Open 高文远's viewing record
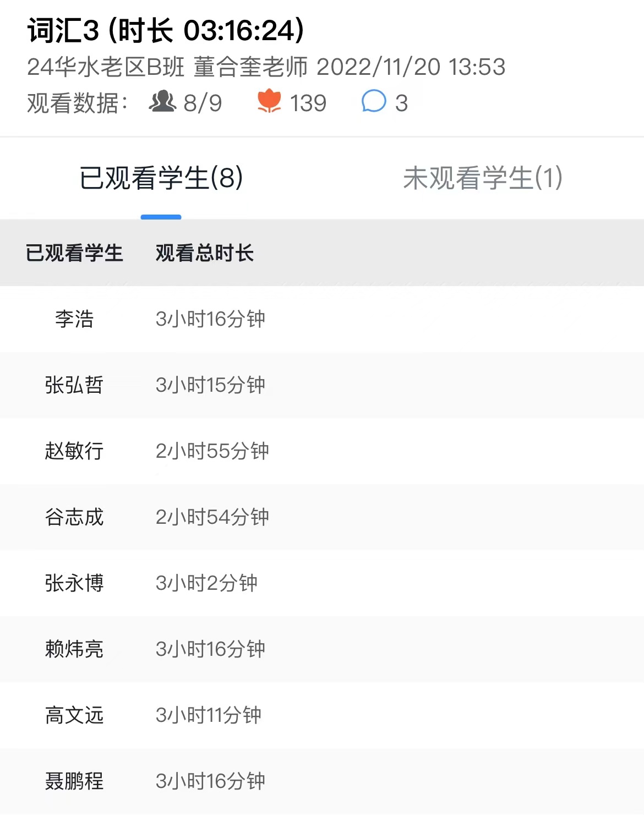This screenshot has width=644, height=833. click(x=322, y=715)
